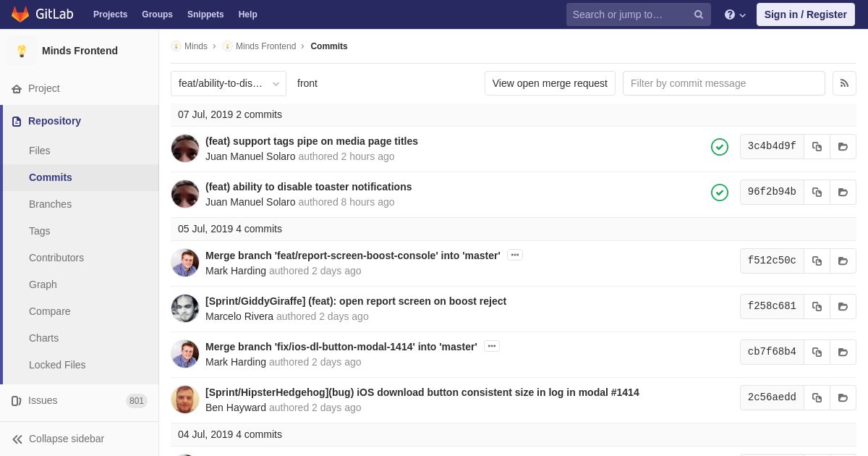Click the search magnifier icon
This screenshot has height=456, width=868.
pos(699,14)
